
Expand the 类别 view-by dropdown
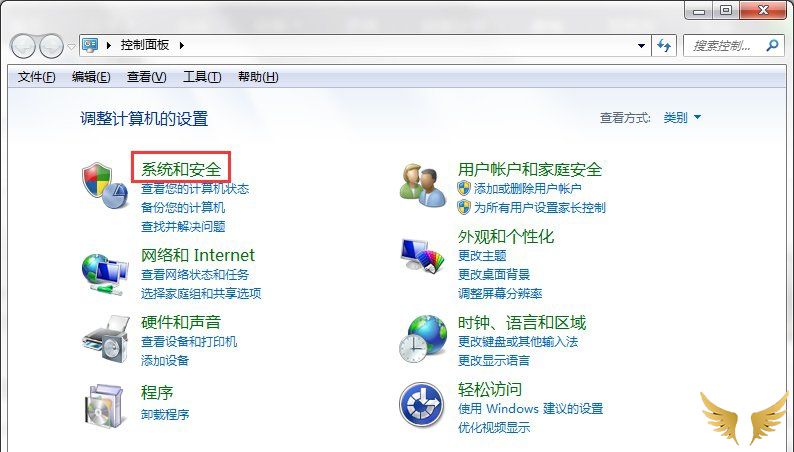tap(682, 117)
